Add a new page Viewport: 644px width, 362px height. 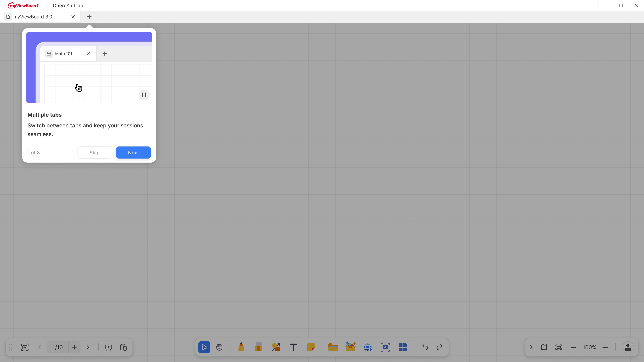pyautogui.click(x=74, y=347)
